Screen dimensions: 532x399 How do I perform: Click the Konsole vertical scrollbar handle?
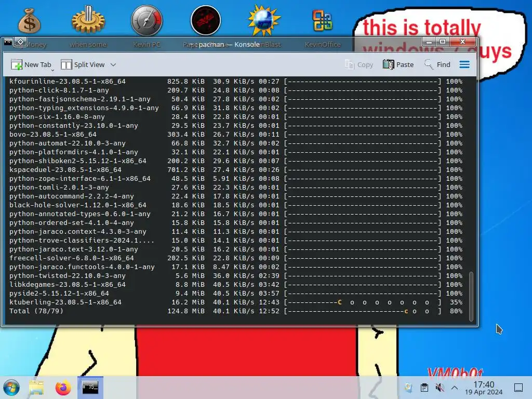471,296
